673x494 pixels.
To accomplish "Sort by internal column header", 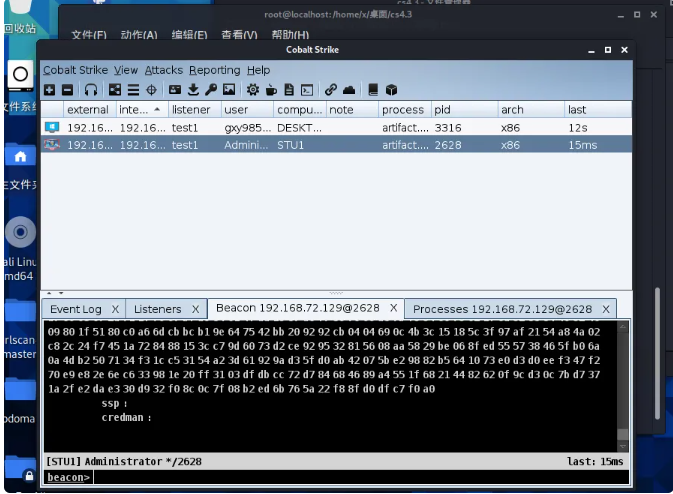I will [x=142, y=110].
